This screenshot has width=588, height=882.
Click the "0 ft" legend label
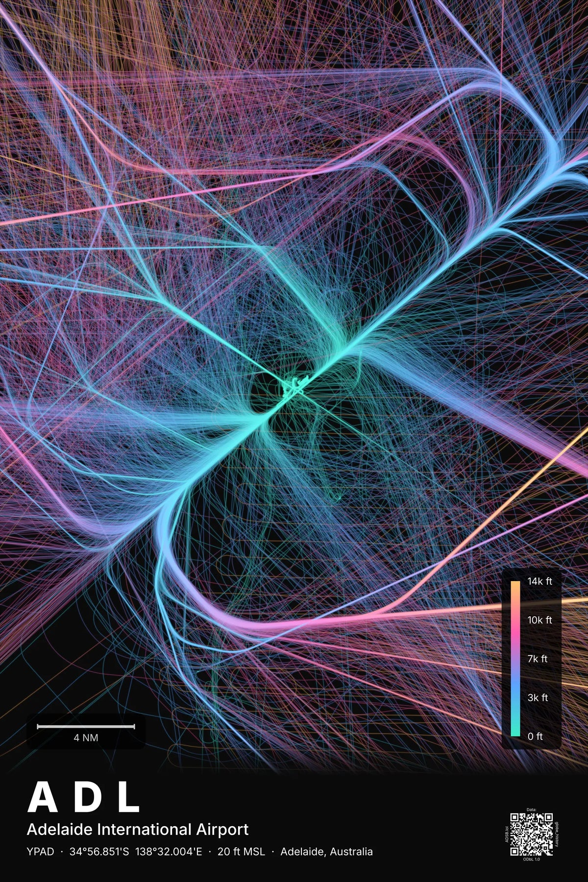click(535, 736)
